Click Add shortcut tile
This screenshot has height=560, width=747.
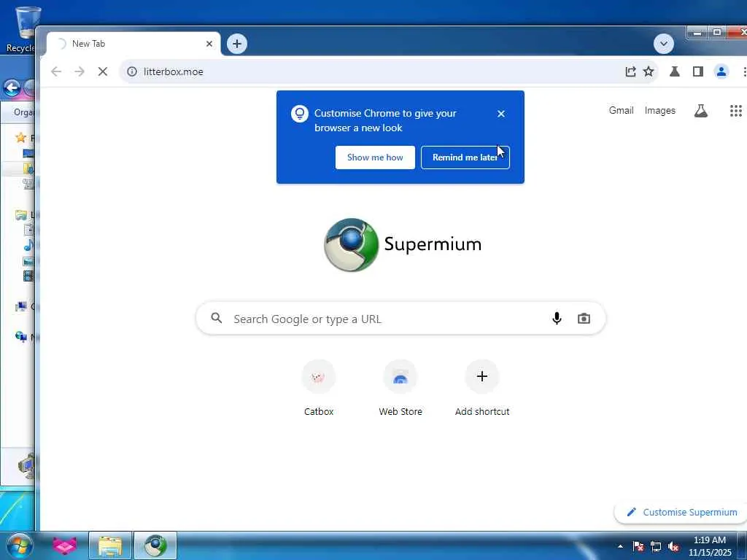click(482, 389)
